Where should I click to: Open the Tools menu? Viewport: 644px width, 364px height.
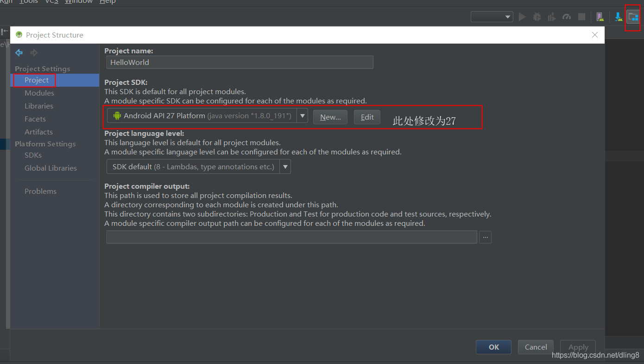[29, 2]
